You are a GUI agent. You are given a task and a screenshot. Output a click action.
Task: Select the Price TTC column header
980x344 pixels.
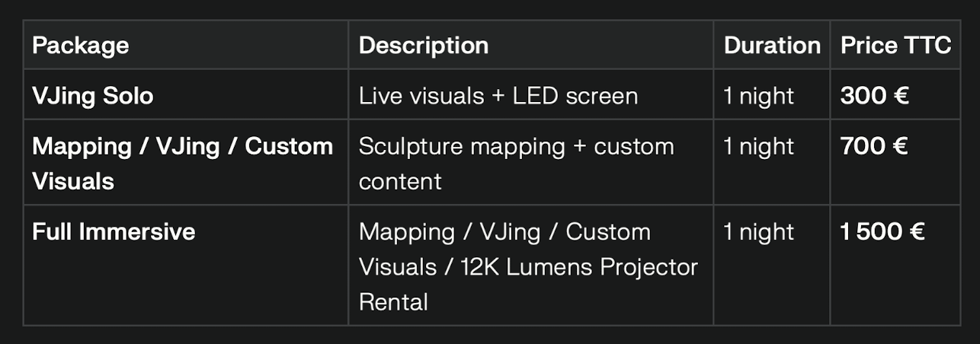[x=895, y=46]
